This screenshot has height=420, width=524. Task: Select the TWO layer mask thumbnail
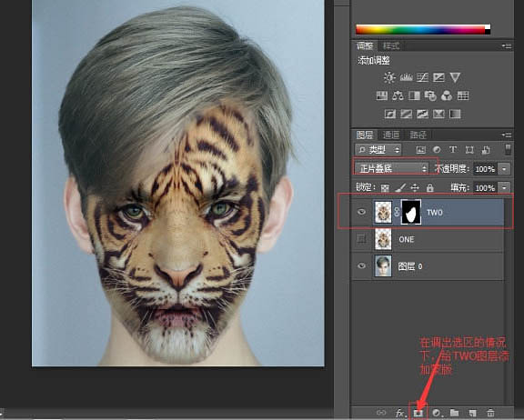point(410,212)
